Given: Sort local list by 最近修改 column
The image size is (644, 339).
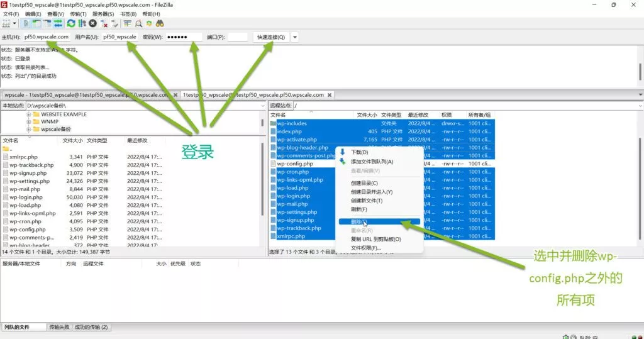Looking at the screenshot, I should 137,140.
